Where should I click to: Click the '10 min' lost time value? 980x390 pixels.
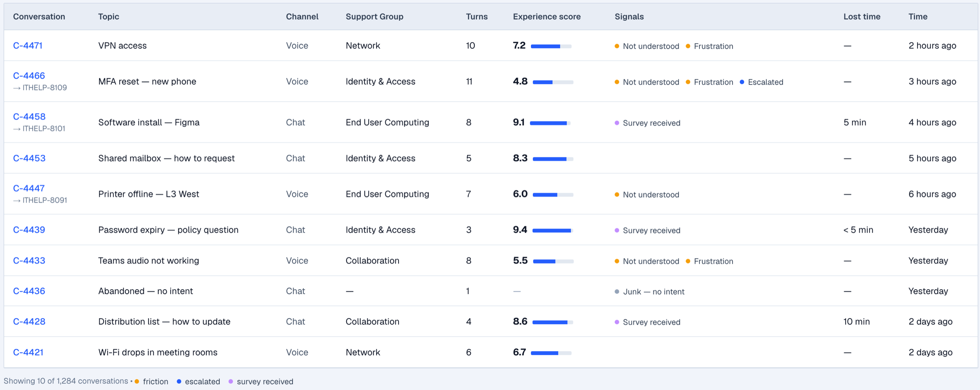857,322
